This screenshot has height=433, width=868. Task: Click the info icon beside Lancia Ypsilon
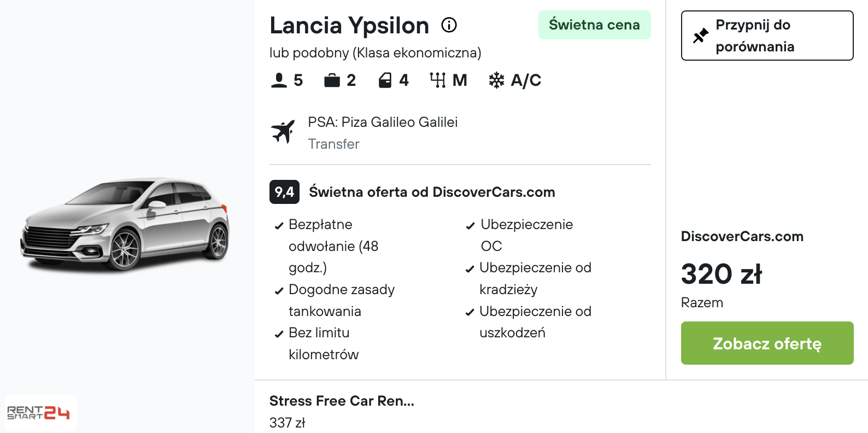[449, 25]
